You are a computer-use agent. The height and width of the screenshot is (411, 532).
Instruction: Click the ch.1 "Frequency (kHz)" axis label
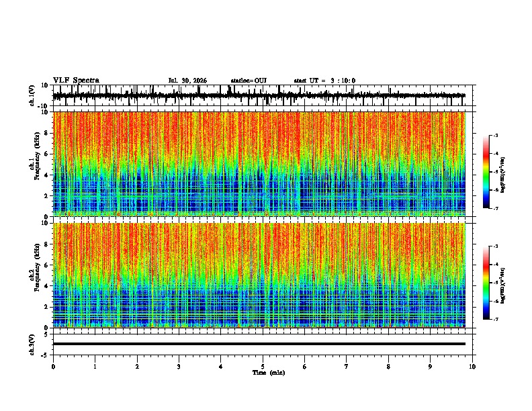click(37, 156)
